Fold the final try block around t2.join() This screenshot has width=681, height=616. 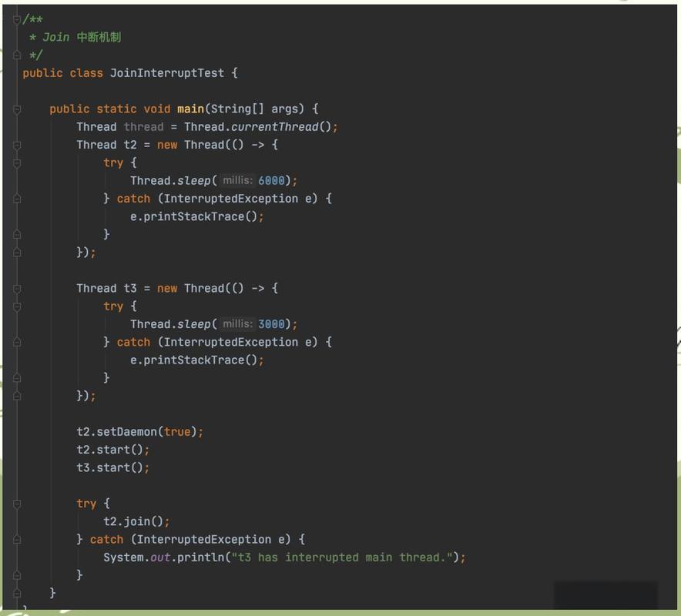tap(17, 503)
